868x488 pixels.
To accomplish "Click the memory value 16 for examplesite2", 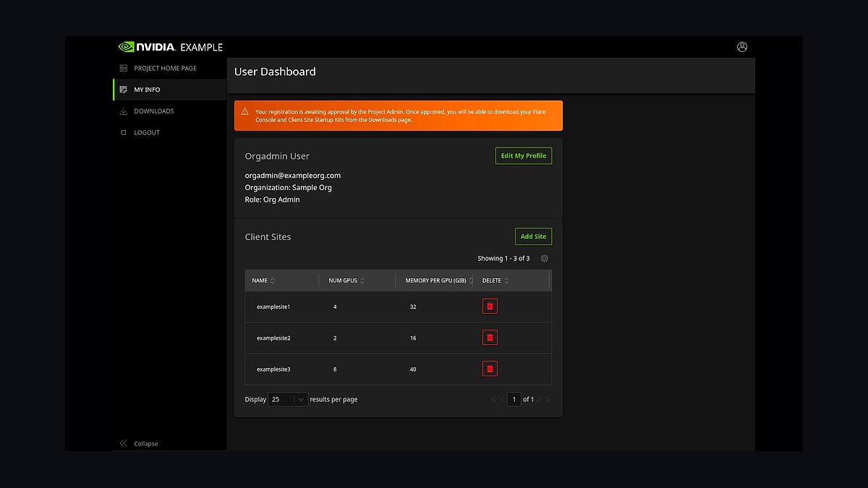I will click(x=413, y=338).
